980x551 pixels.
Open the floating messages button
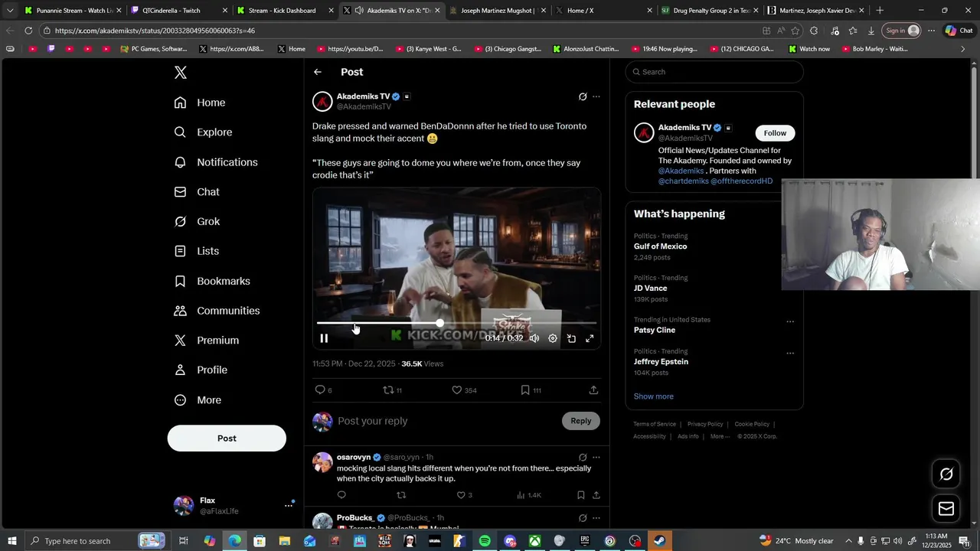pos(946,509)
